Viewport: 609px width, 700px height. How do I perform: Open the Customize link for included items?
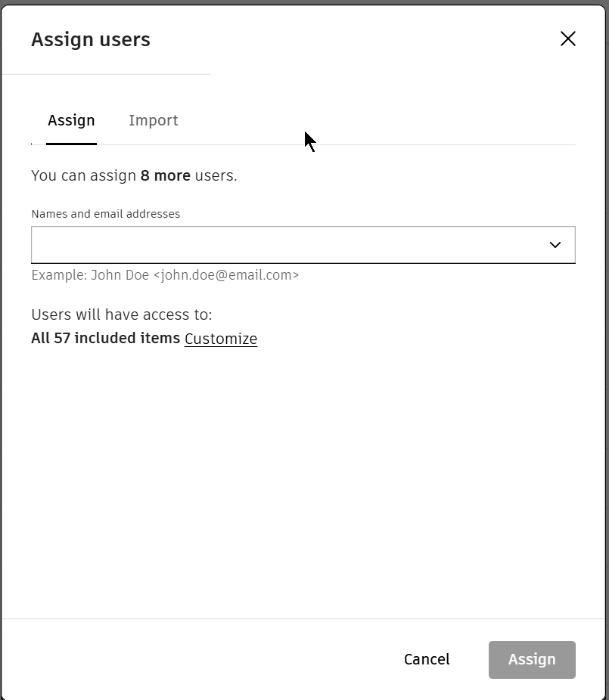click(x=221, y=339)
